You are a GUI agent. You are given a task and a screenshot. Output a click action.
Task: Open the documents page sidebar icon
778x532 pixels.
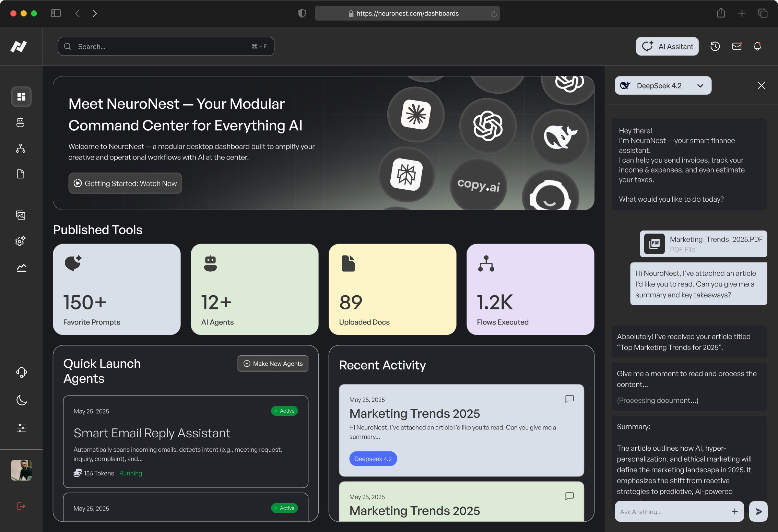point(21,174)
